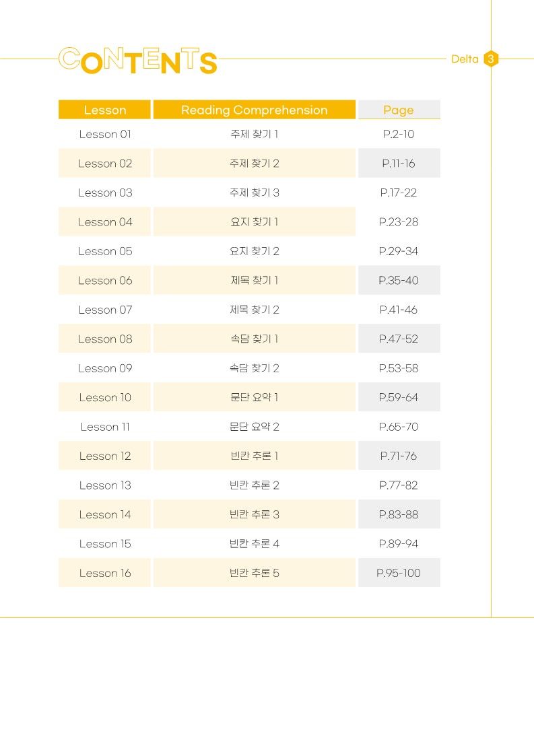Click the 빈칸 추론 3 topic cell
The height and width of the screenshot is (756, 534).
pyautogui.click(x=255, y=514)
